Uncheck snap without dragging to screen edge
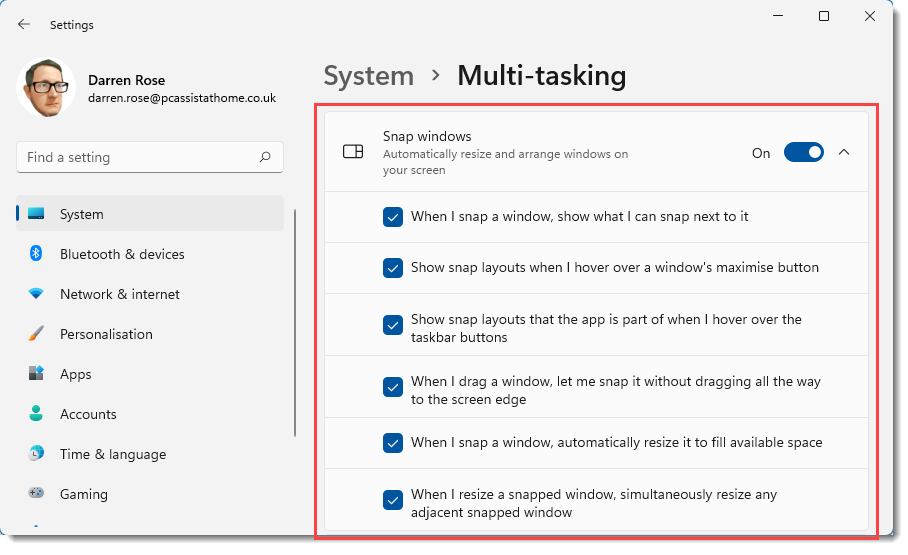Image resolution: width=908 pixels, height=555 pixels. tap(393, 387)
